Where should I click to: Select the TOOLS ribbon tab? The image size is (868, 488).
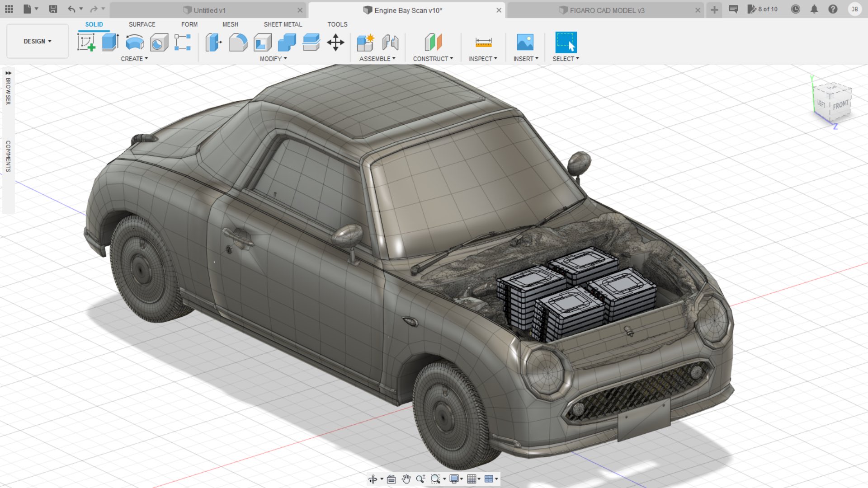[x=337, y=24]
